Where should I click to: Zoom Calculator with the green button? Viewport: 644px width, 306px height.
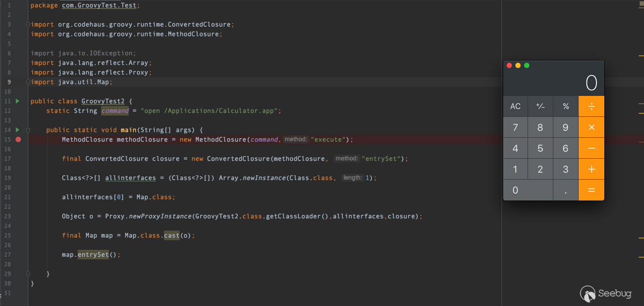(527, 65)
